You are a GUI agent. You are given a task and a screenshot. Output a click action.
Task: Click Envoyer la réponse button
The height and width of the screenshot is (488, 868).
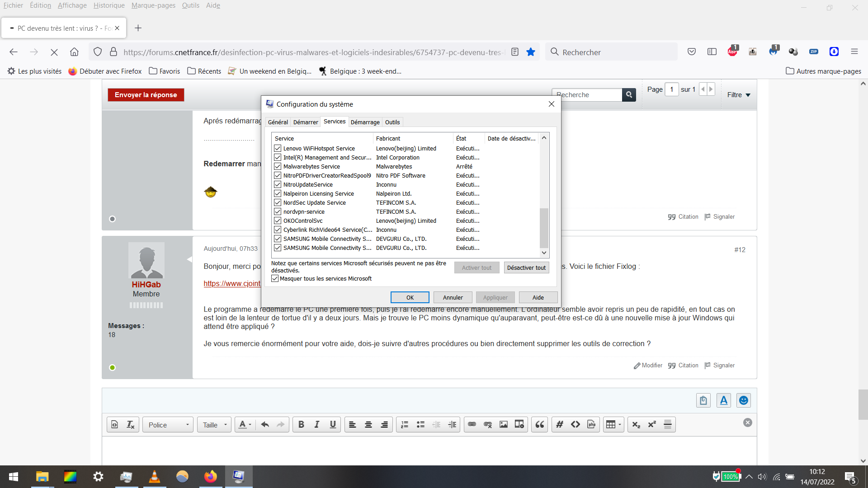(x=146, y=95)
